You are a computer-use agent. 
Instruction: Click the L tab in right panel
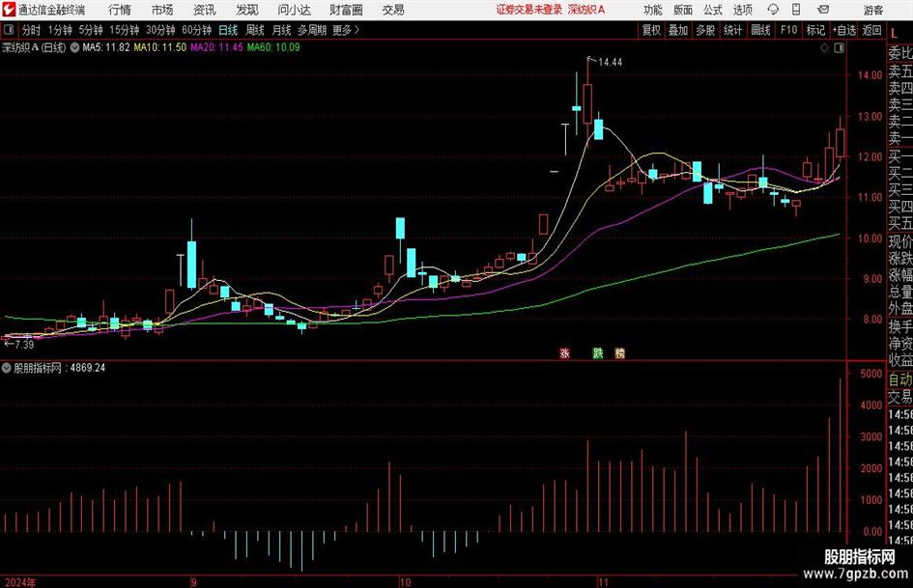point(895,35)
